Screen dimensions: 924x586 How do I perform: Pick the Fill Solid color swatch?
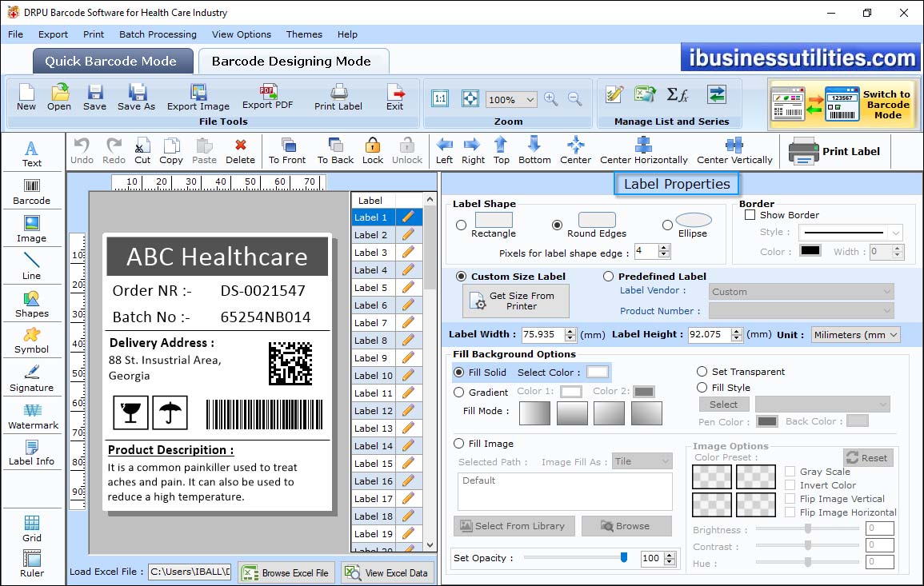pyautogui.click(x=597, y=373)
